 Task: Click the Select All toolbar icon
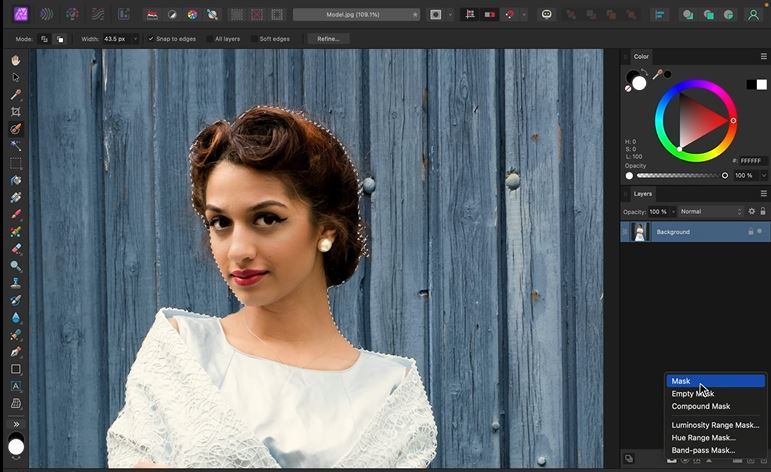(237, 15)
